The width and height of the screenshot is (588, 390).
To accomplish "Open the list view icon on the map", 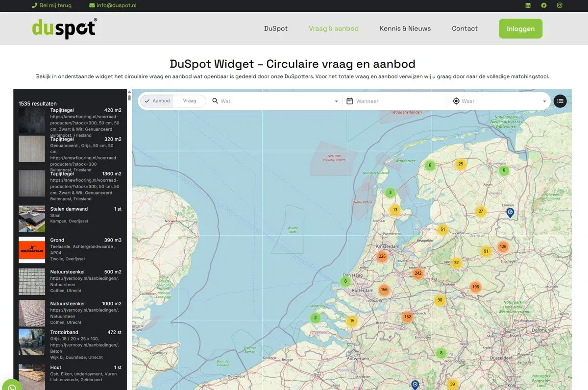I will click(x=560, y=101).
